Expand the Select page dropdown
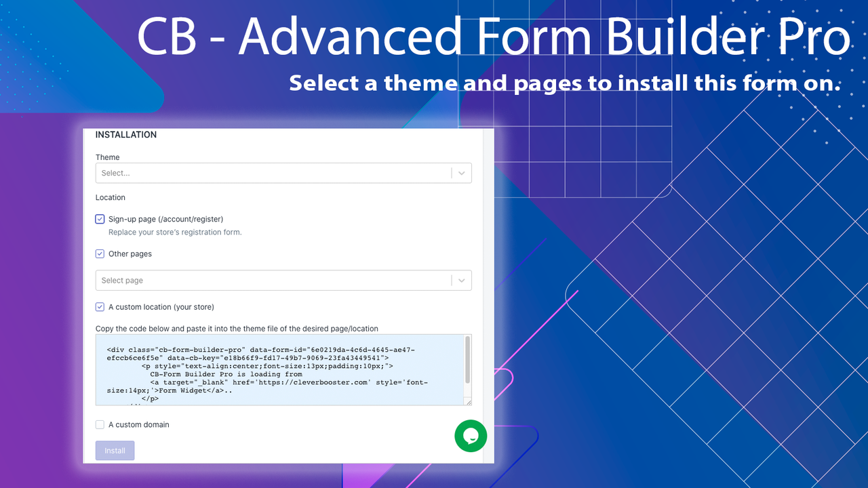The height and width of the screenshot is (488, 868). 271,280
